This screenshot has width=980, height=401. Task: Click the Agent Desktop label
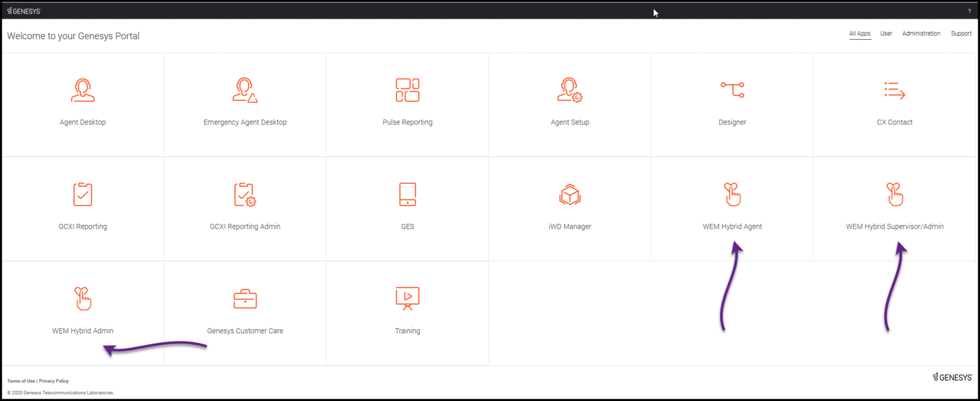point(83,122)
